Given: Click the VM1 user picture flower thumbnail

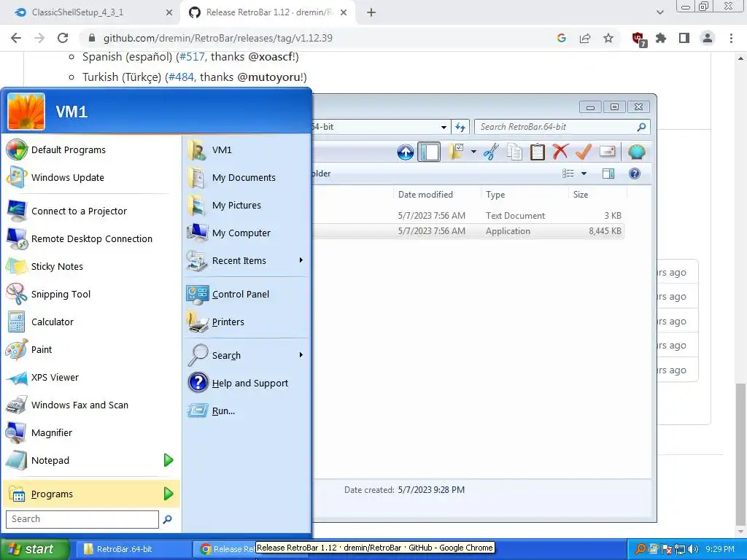Looking at the screenshot, I should point(26,112).
